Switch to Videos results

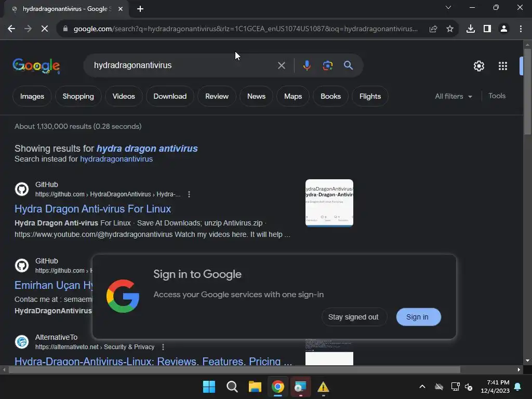click(x=124, y=96)
